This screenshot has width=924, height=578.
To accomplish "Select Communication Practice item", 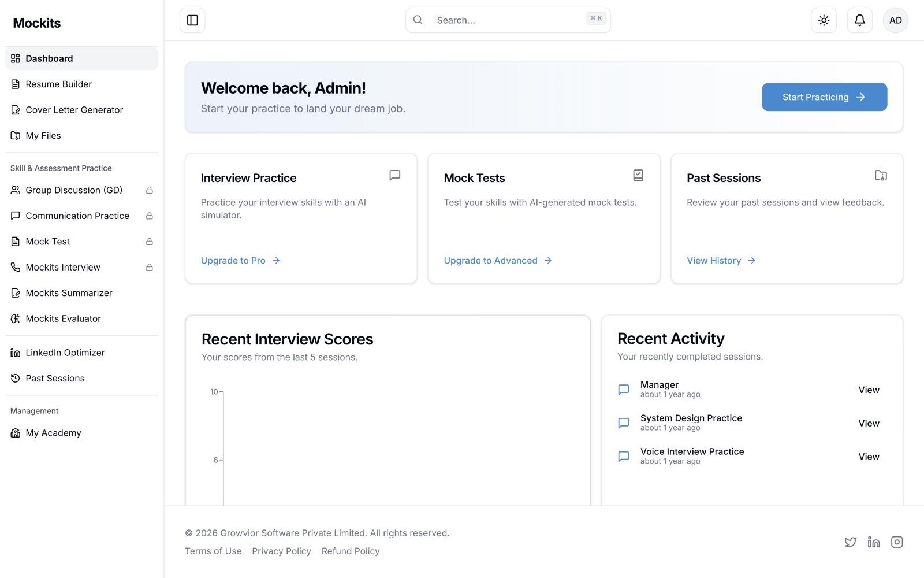I will click(81, 216).
